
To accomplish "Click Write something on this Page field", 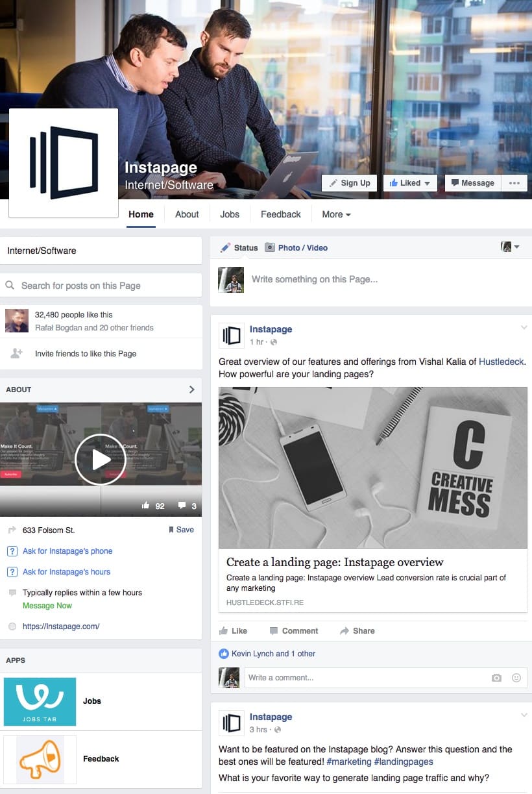I will coord(315,279).
